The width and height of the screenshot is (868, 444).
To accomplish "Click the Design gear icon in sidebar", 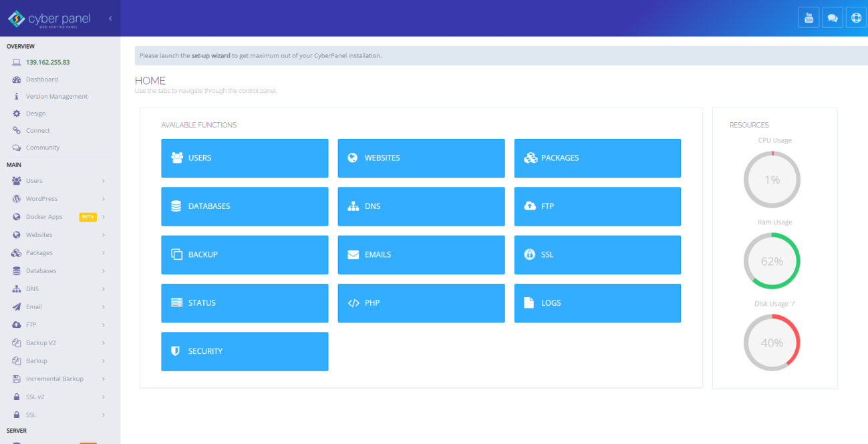I will point(17,114).
